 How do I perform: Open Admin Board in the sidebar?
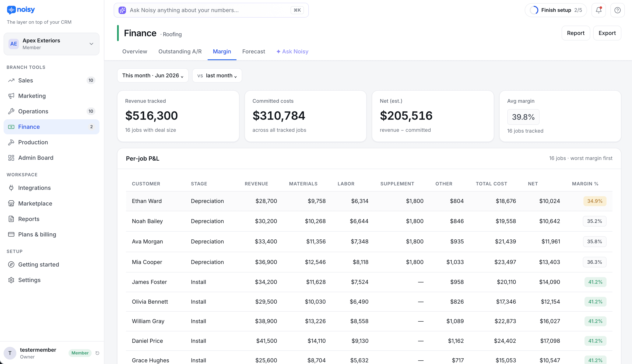point(52,158)
